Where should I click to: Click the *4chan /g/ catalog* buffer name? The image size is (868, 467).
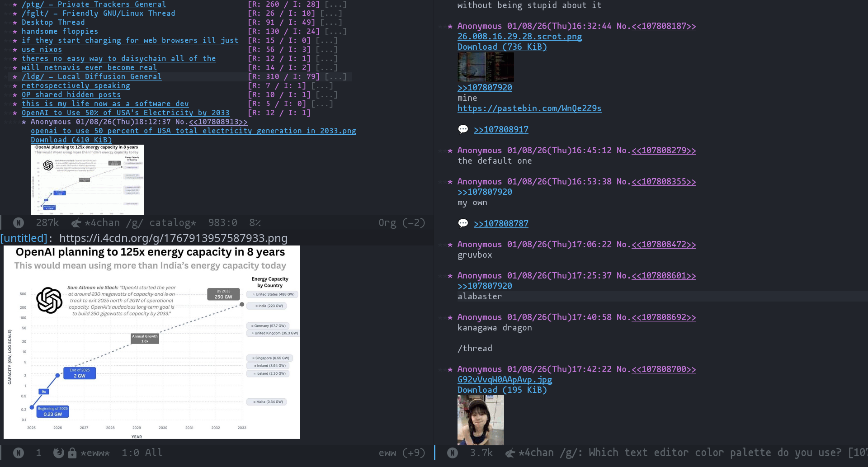pyautogui.click(x=141, y=222)
